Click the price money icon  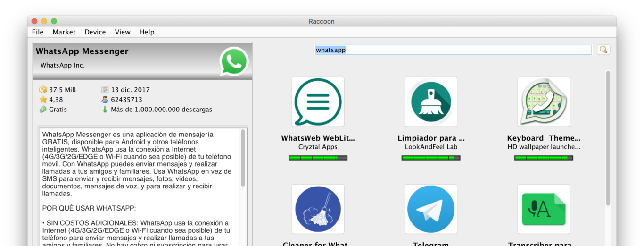click(43, 110)
